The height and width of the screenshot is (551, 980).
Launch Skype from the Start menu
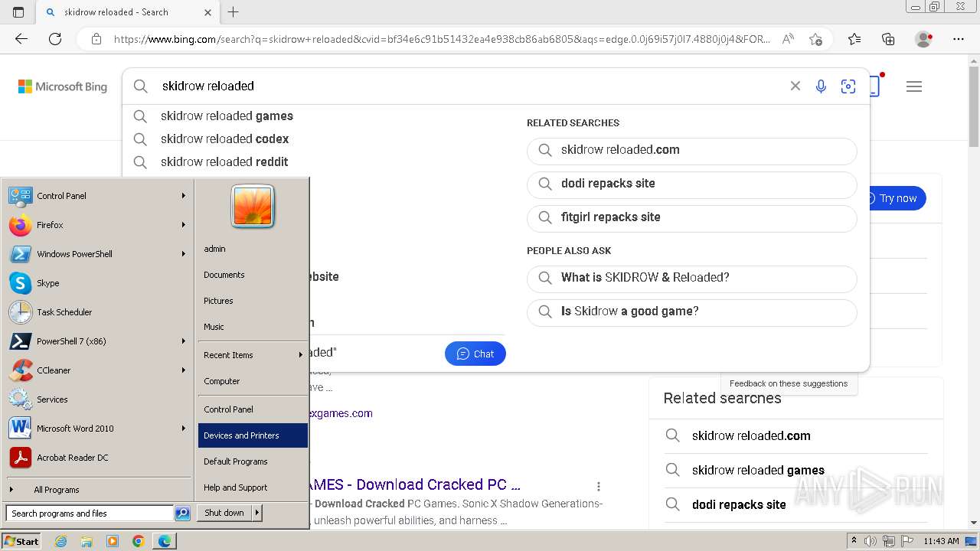point(98,283)
